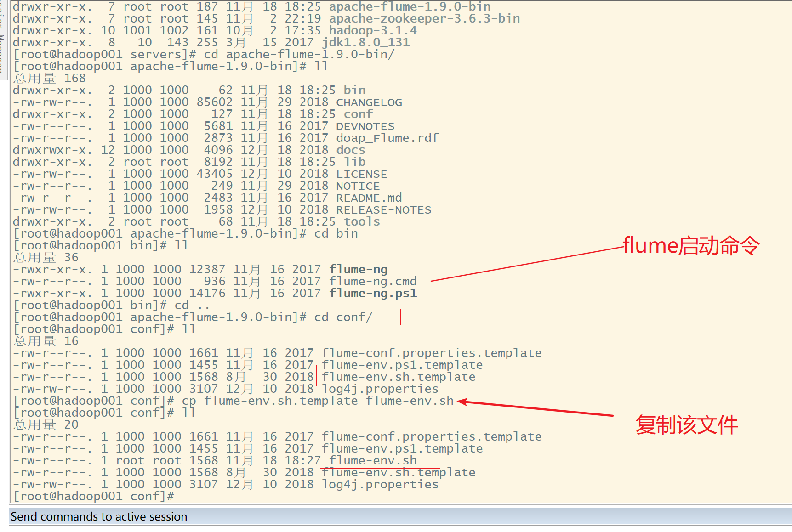792x532 pixels.
Task: Click the apache-zookeeper-3.6.3-bin directory name
Action: click(424, 19)
